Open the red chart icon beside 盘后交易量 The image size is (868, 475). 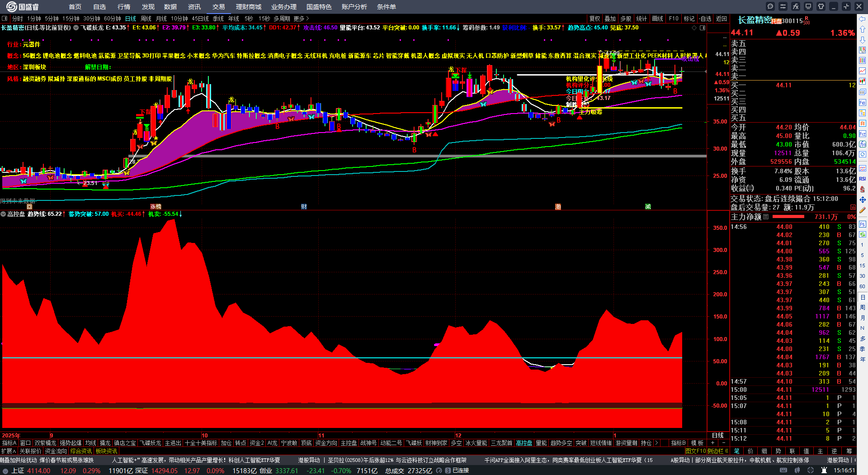pyautogui.click(x=853, y=207)
